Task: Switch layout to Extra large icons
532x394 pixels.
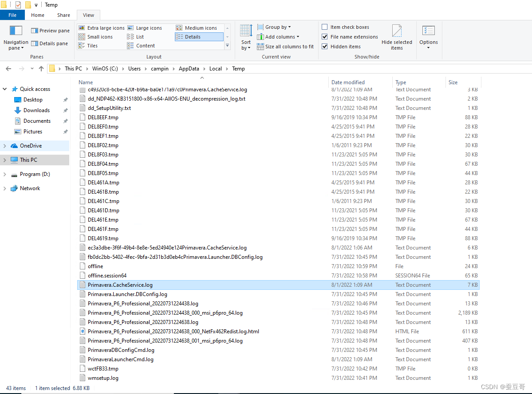Action: point(102,28)
